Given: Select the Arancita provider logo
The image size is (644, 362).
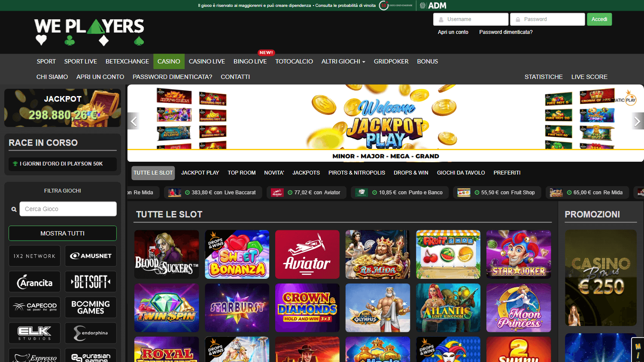Looking at the screenshot, I should [35, 282].
